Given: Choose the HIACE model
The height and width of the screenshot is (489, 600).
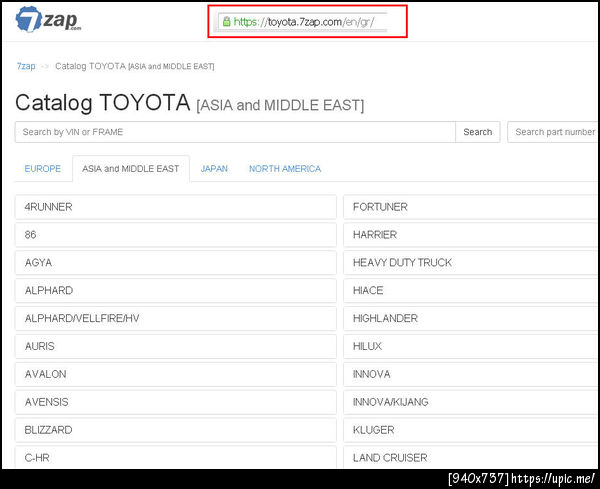Looking at the screenshot, I should click(471, 290).
